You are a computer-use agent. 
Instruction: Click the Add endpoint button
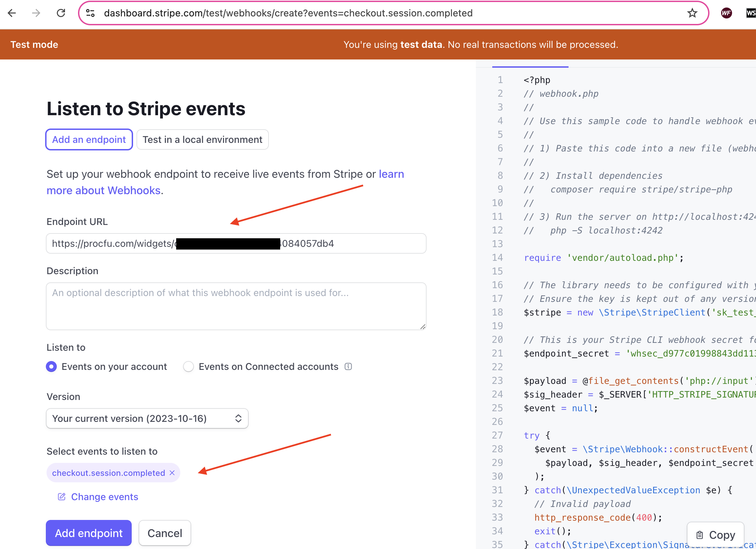(x=89, y=533)
